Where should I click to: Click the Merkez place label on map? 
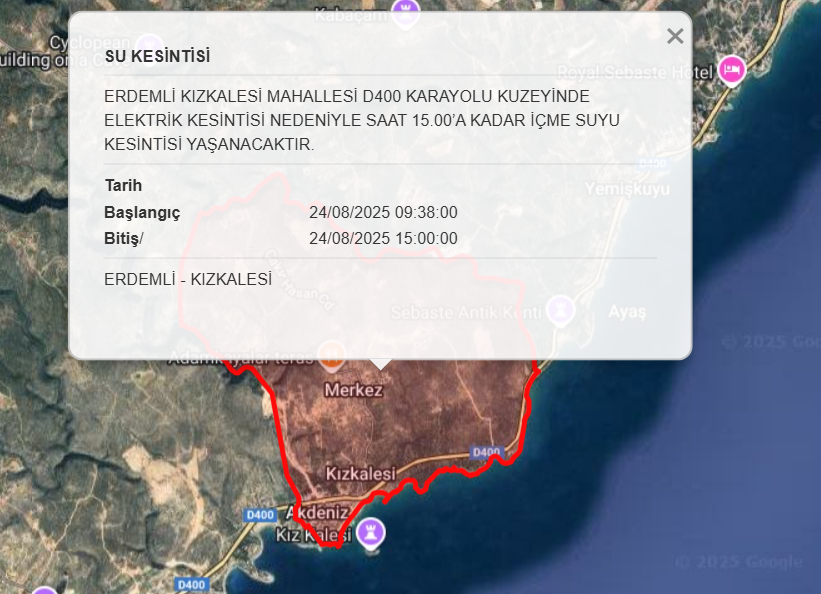(354, 390)
